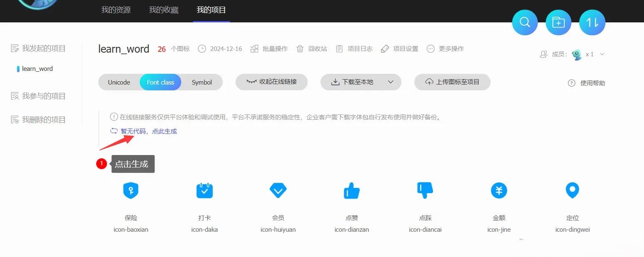This screenshot has height=257, width=644.
Task: Click the new folder creation icon
Action: [x=558, y=22]
